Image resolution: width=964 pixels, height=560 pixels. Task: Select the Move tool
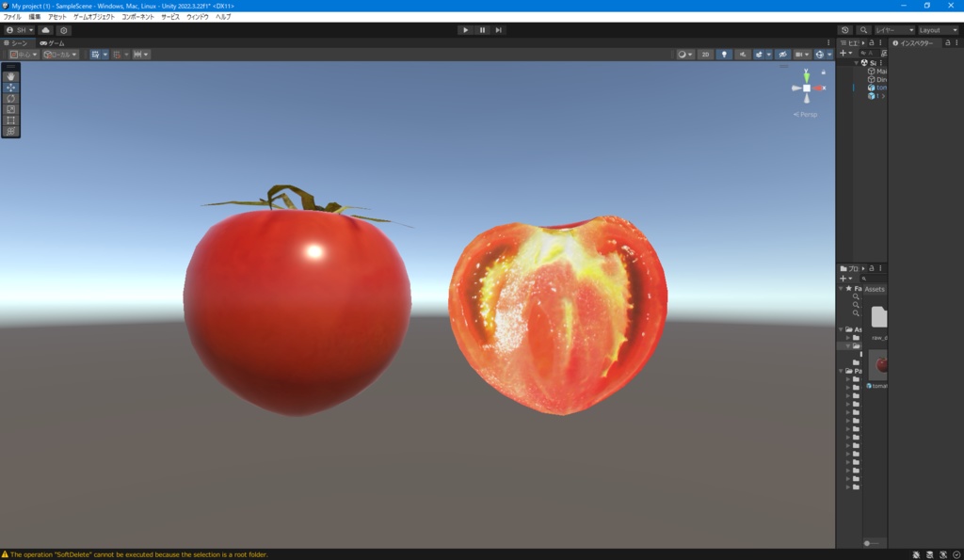10,88
